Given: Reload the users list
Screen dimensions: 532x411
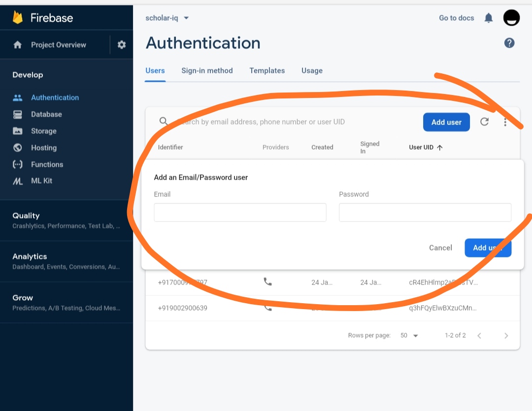Looking at the screenshot, I should [485, 122].
